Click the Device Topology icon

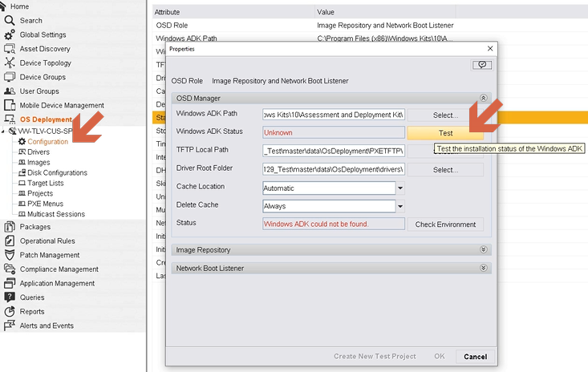[10, 63]
